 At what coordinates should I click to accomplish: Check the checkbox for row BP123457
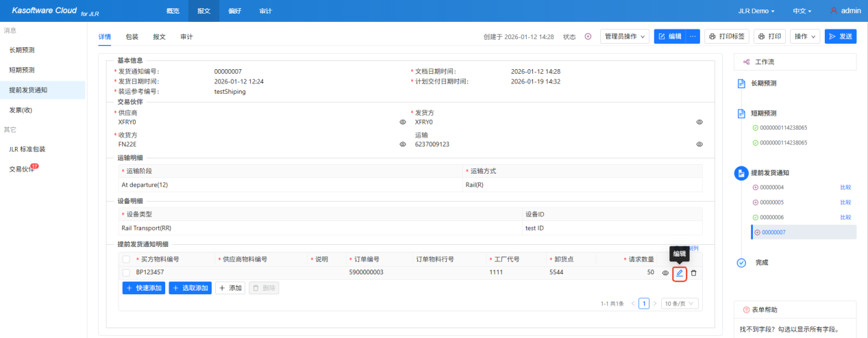point(126,272)
